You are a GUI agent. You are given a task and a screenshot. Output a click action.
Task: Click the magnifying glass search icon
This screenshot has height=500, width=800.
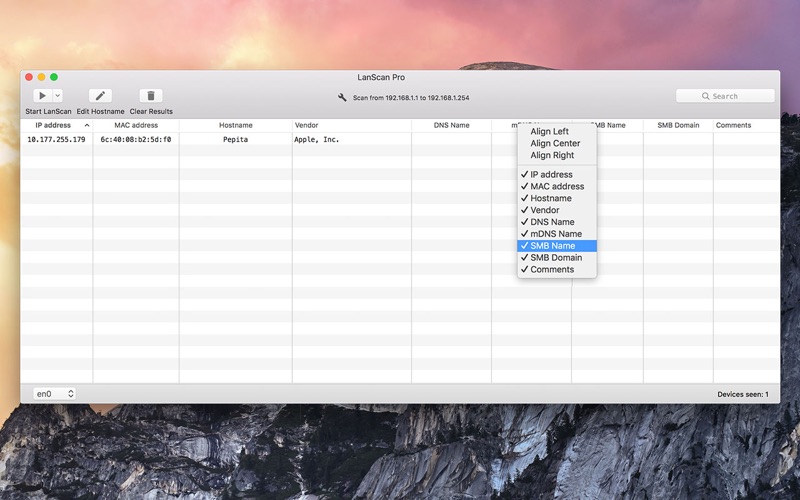(705, 97)
